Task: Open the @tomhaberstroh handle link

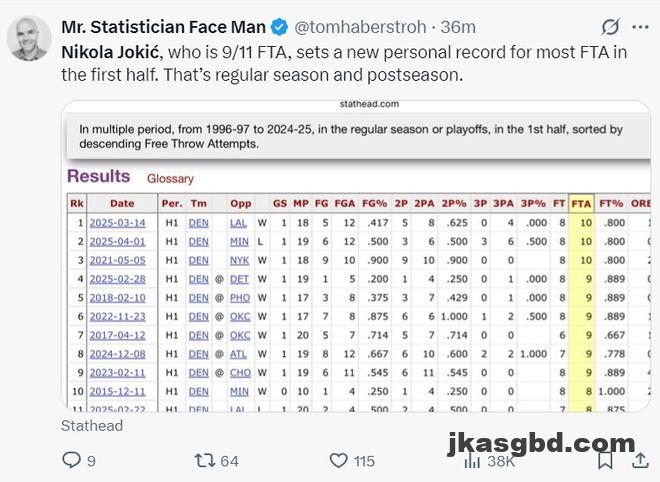Action: (360, 27)
